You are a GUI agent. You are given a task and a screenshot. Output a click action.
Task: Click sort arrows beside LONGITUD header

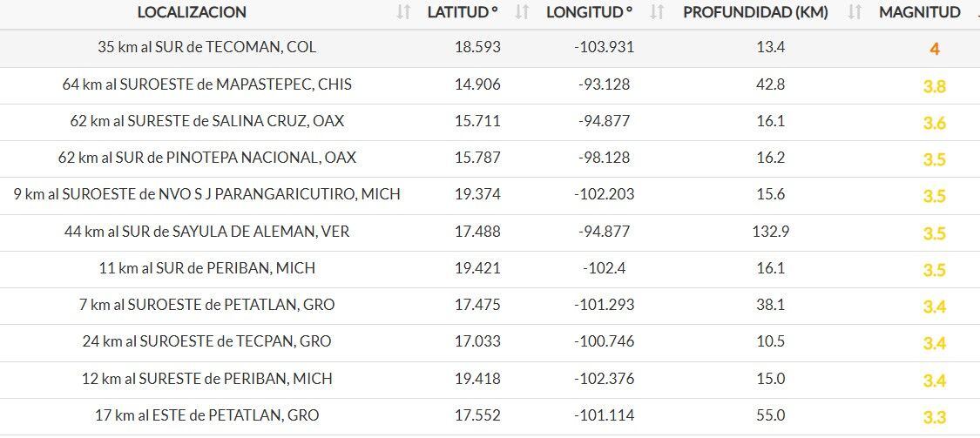(x=657, y=12)
